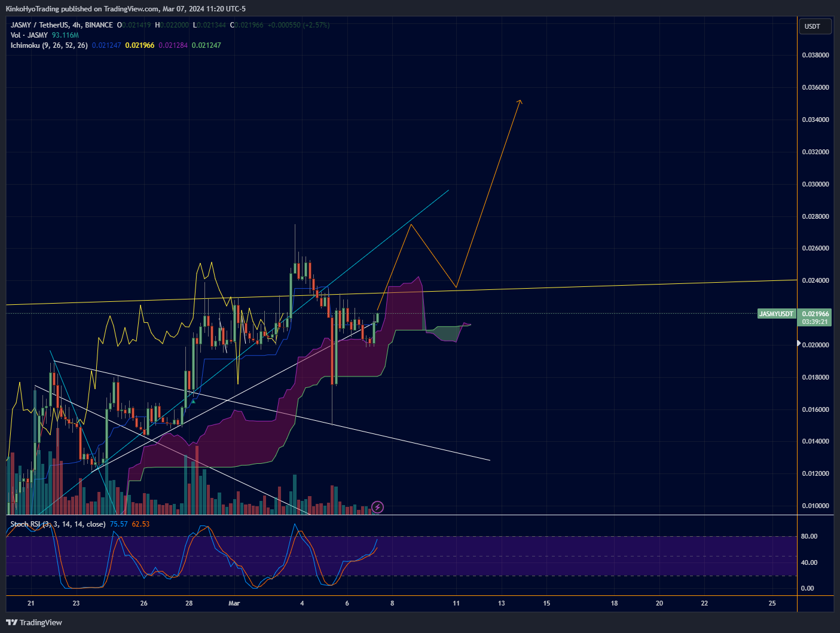
Task: Click the 0.036000 price axis label
Action: coord(815,87)
